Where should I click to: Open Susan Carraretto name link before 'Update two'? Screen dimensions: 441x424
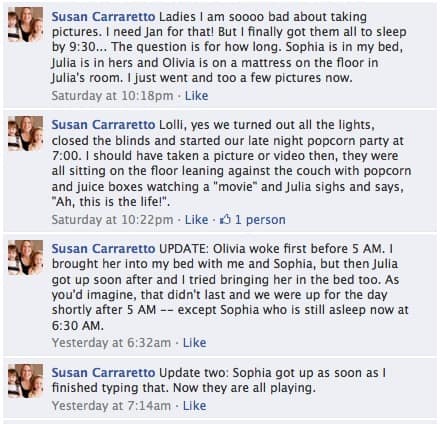[x=103, y=373]
